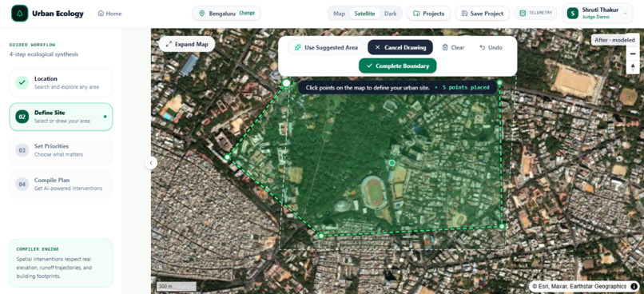Zoom out the map with minus button
Screen dimensions: 644x294
coord(633,54)
